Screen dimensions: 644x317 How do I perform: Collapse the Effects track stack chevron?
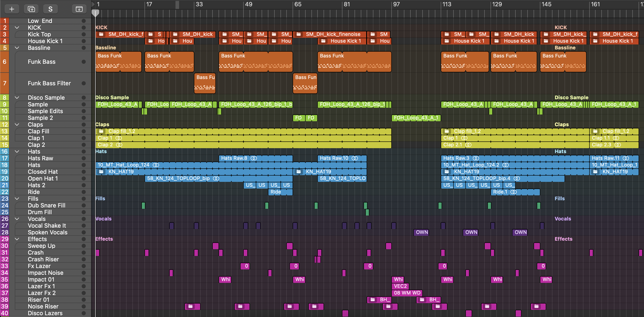[17, 239]
